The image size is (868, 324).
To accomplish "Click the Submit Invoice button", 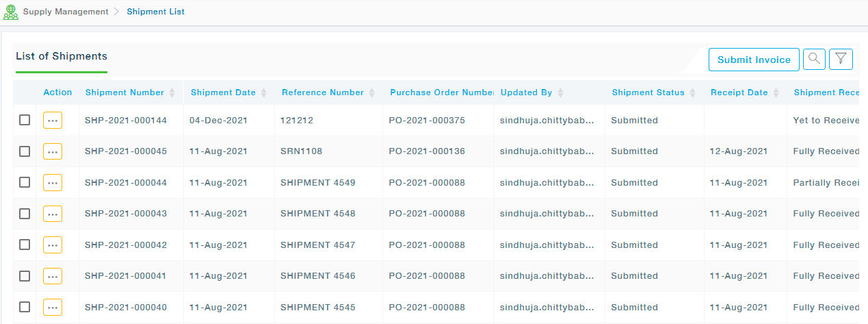I will pos(754,60).
